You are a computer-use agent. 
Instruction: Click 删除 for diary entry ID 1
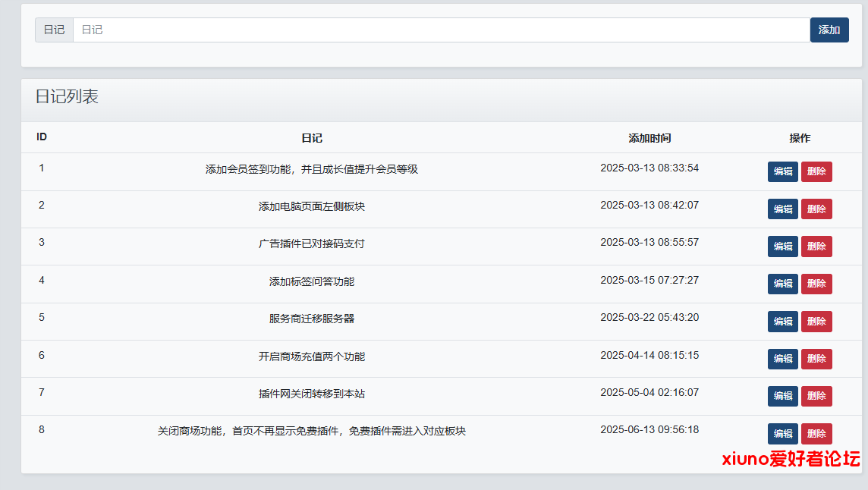coord(816,171)
